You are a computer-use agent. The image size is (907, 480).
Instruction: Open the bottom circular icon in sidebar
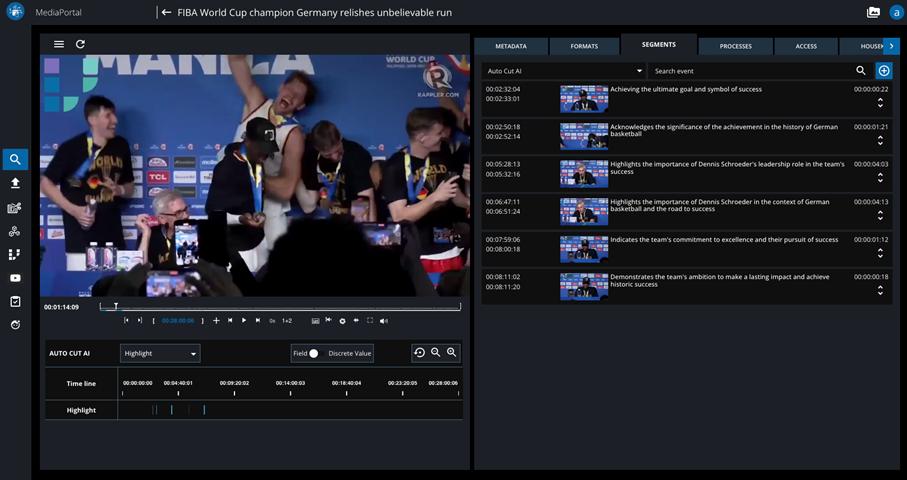coord(15,325)
